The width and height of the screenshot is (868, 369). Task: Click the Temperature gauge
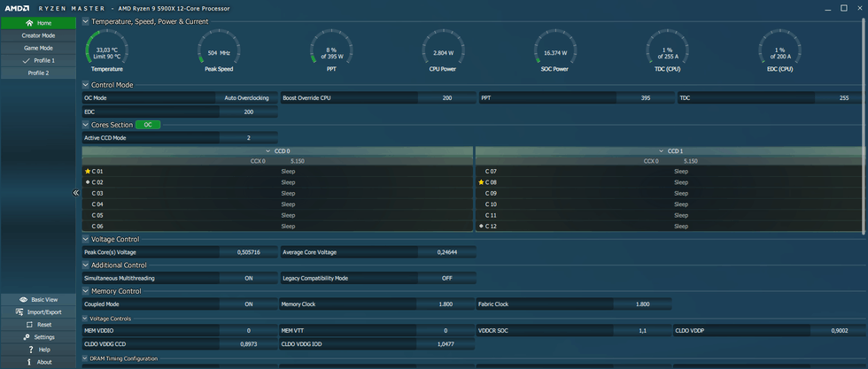107,51
